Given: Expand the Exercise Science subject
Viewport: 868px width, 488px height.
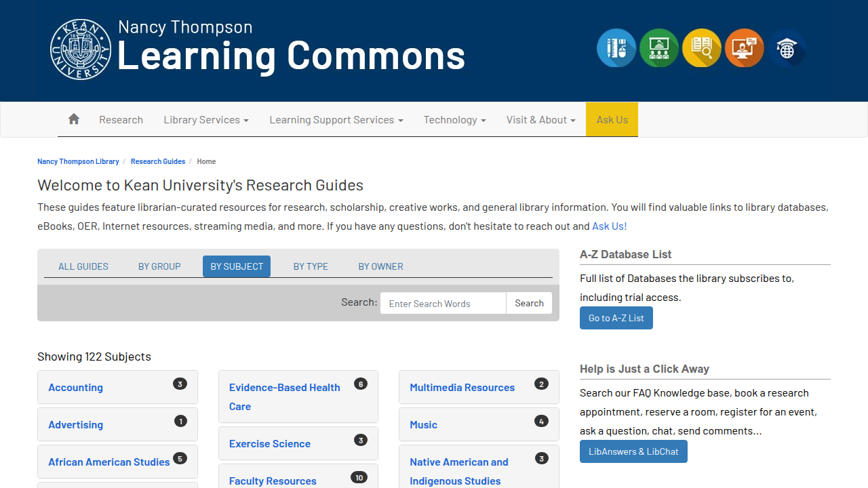Looking at the screenshot, I should pyautogui.click(x=298, y=443).
